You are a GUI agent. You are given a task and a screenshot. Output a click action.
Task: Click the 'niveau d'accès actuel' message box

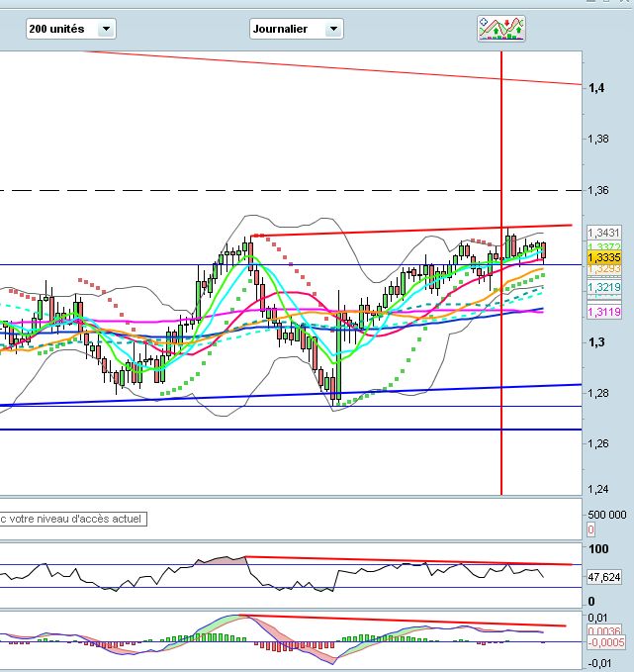(x=73, y=519)
